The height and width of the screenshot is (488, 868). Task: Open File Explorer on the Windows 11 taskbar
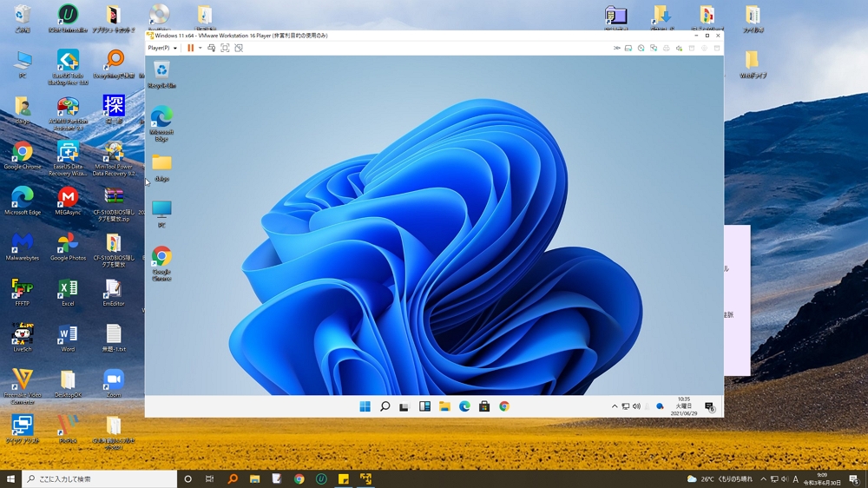click(444, 406)
